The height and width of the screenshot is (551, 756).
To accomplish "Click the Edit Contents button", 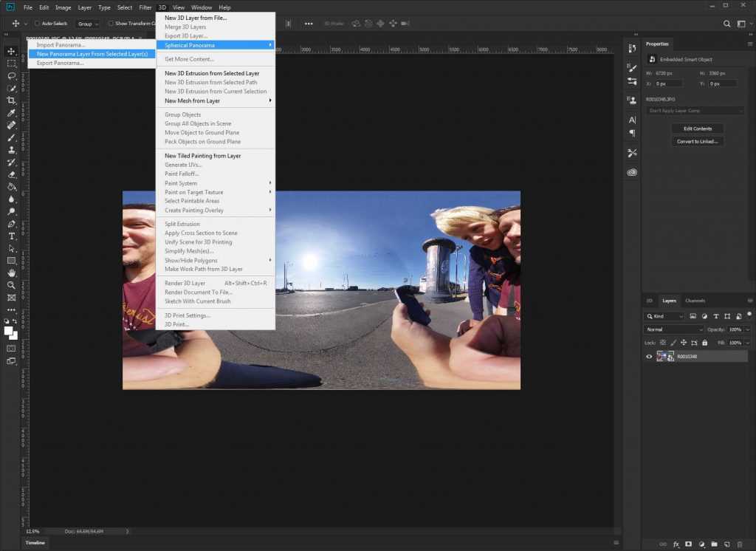I will click(697, 129).
